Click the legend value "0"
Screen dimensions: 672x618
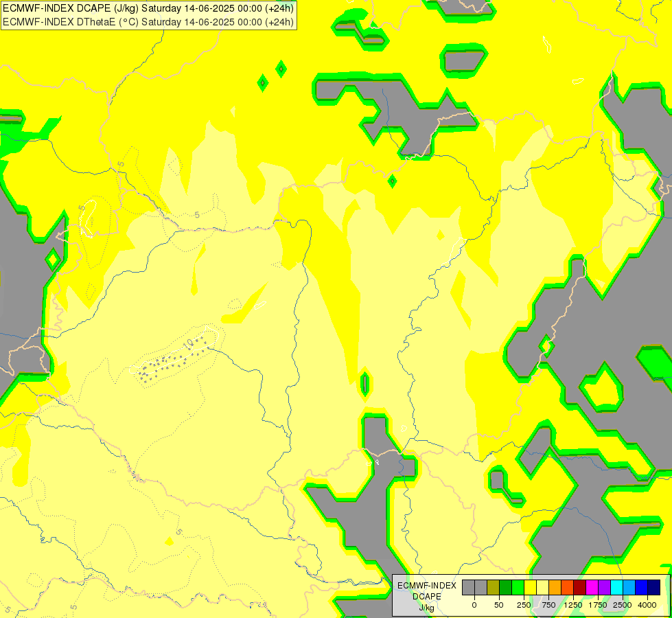(474, 605)
